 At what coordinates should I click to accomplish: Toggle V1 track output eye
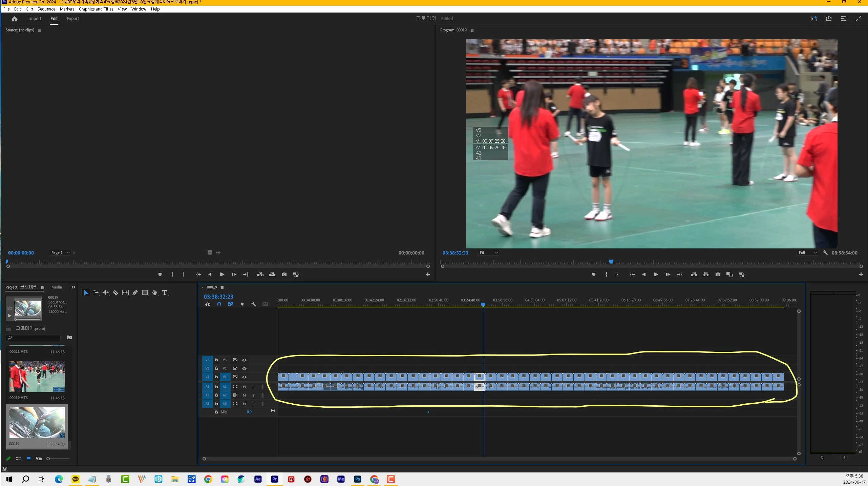[244, 377]
